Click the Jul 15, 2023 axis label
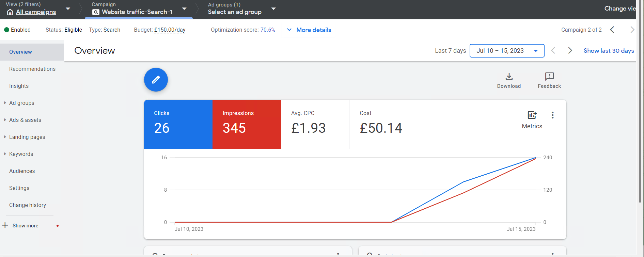 pyautogui.click(x=521, y=229)
